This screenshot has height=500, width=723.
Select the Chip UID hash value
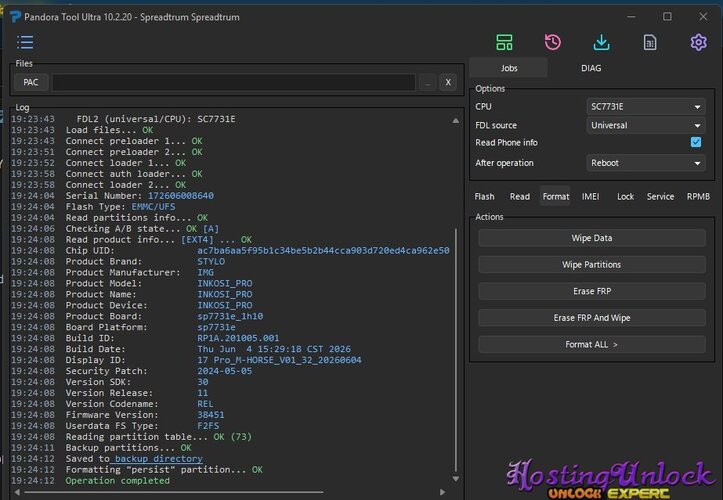tap(323, 250)
